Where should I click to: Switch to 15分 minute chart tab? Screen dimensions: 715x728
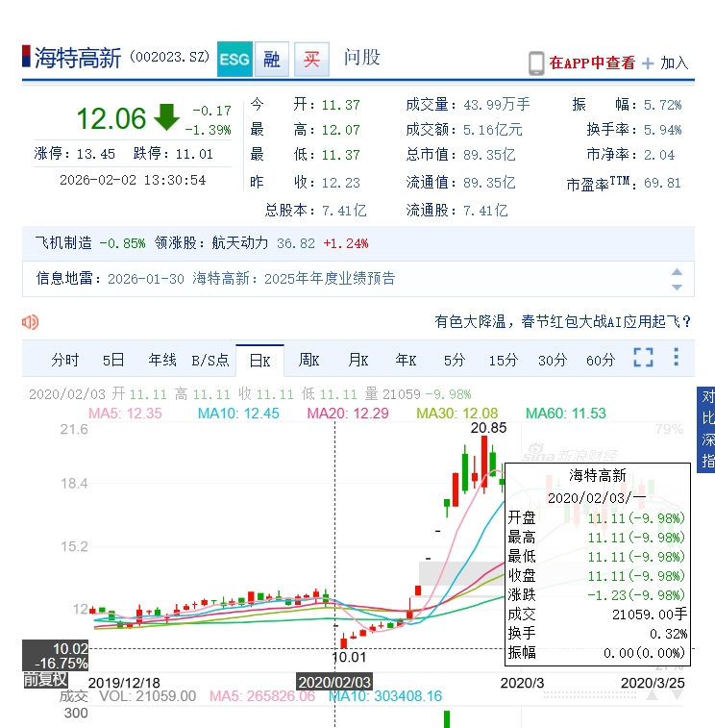pos(503,360)
